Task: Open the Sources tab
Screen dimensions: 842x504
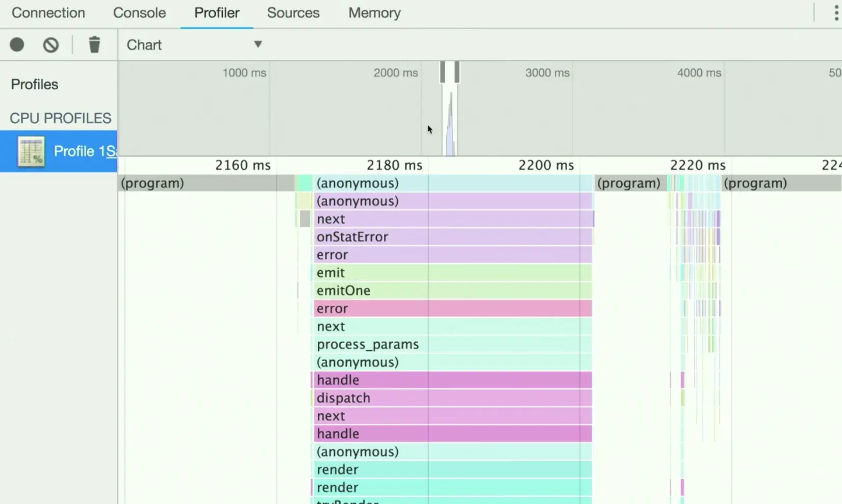Action: click(293, 13)
